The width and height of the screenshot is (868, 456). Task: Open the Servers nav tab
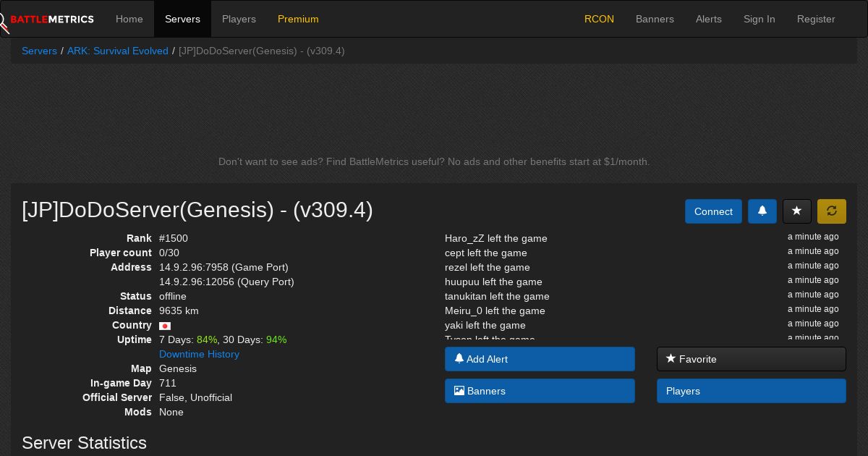pyautogui.click(x=182, y=19)
